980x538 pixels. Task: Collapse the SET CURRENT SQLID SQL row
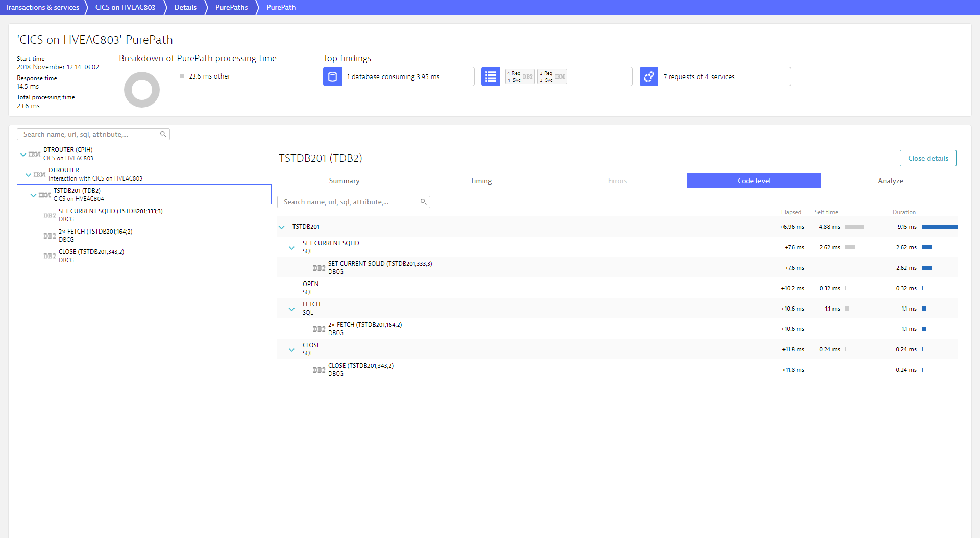pyautogui.click(x=291, y=248)
